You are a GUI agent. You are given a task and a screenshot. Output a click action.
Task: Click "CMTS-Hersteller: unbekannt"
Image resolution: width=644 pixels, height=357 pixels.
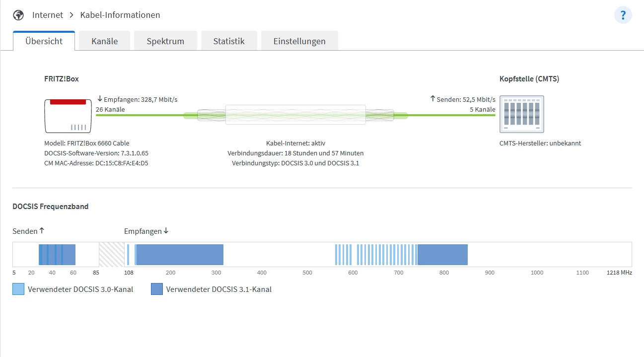(540, 143)
